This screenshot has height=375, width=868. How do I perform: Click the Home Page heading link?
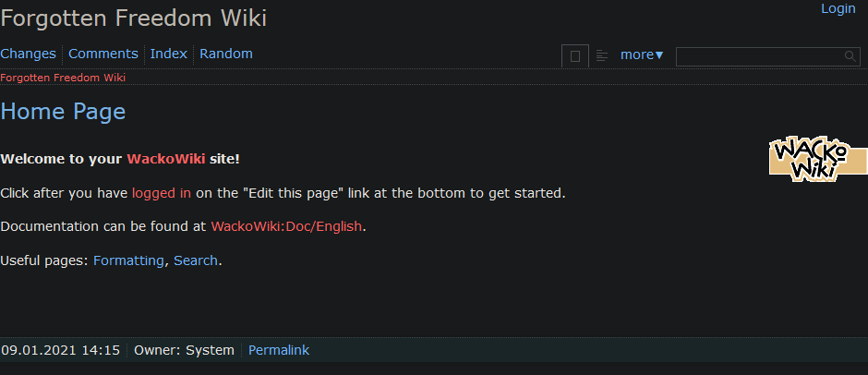coord(63,112)
